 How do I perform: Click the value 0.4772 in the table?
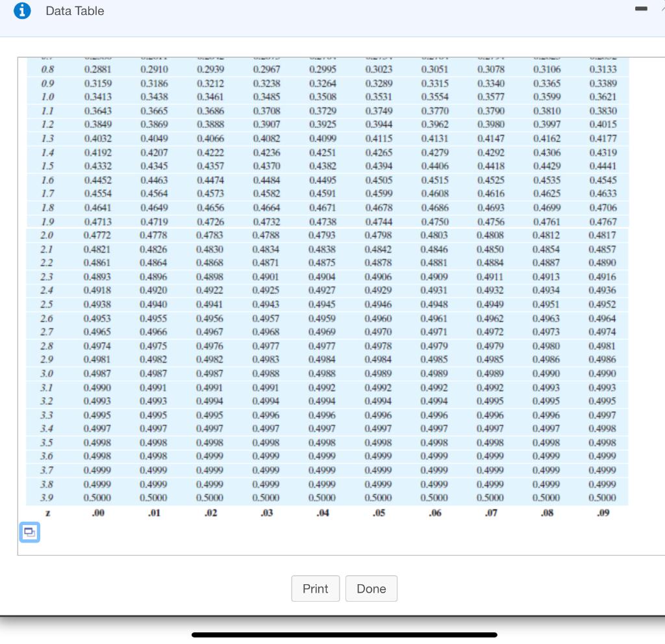click(98, 236)
